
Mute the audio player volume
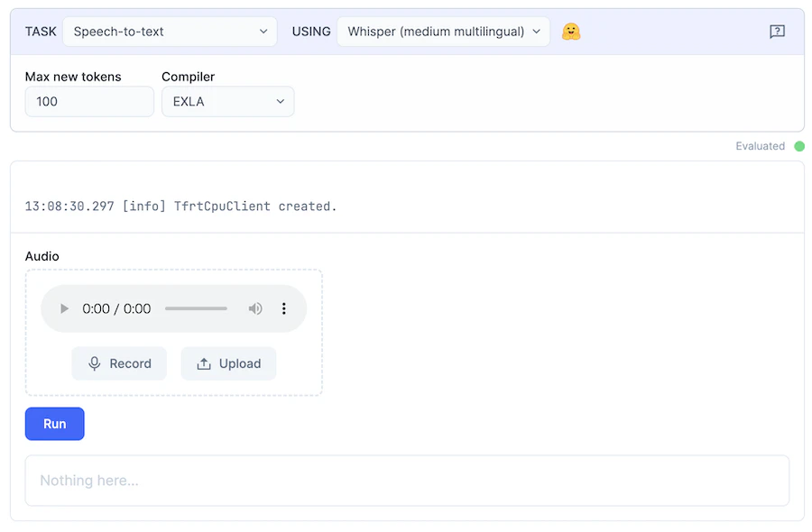(254, 308)
